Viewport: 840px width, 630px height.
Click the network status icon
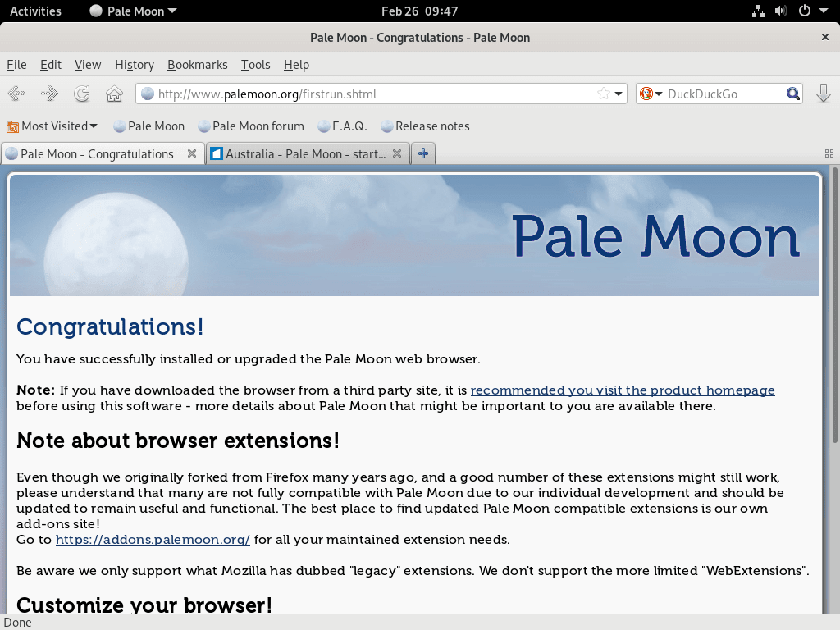tap(758, 11)
